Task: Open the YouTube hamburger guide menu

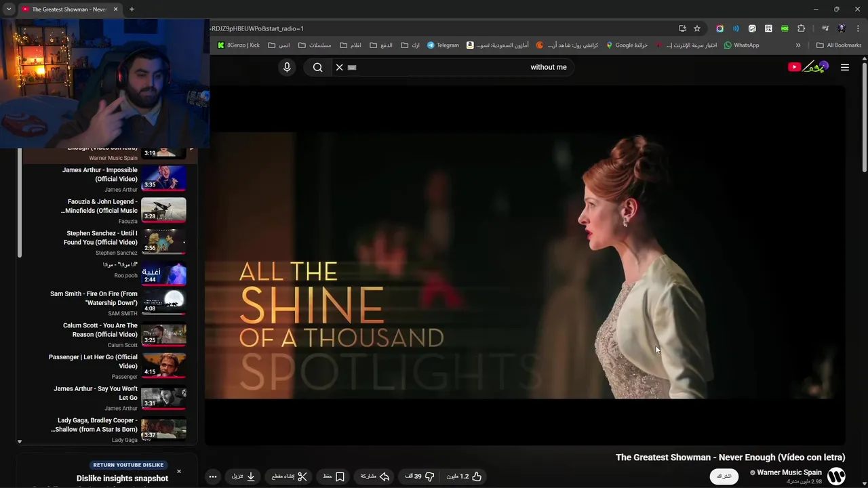Action: [x=845, y=67]
